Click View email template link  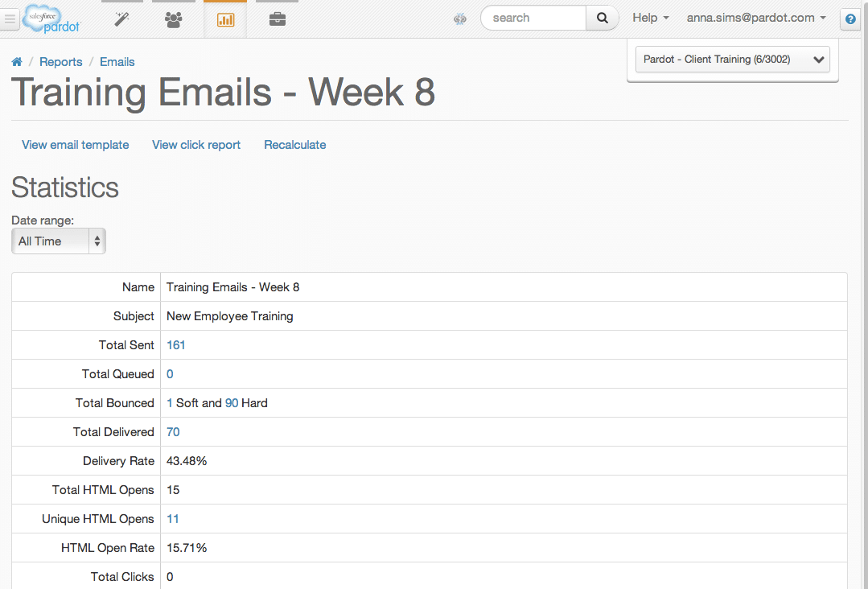[x=76, y=145]
